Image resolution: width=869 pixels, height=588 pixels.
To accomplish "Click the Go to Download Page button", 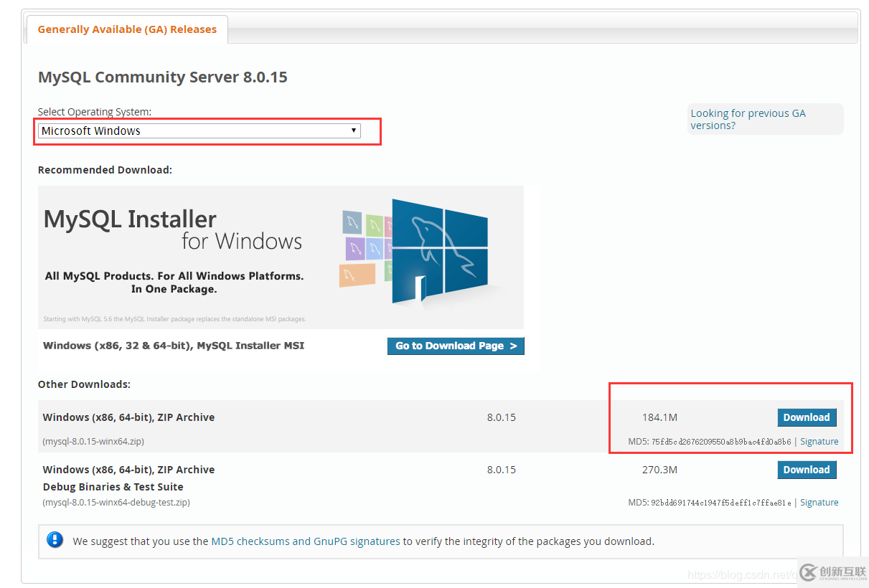I will click(x=456, y=346).
